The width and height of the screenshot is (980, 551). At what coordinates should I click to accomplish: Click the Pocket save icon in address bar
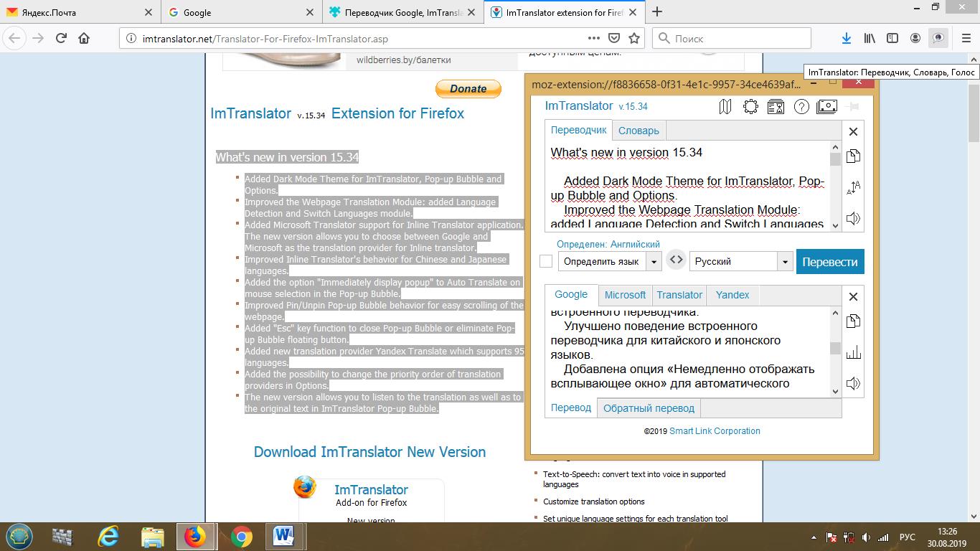point(614,38)
